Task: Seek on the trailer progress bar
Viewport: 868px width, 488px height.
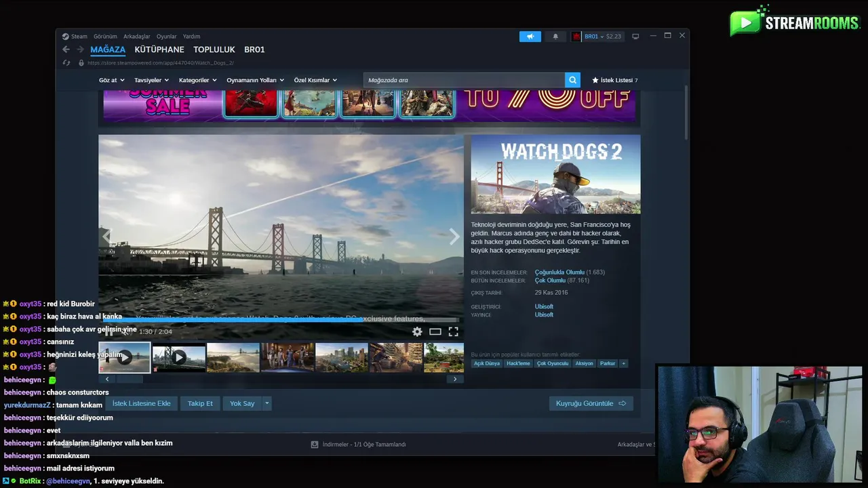Action: (x=281, y=320)
